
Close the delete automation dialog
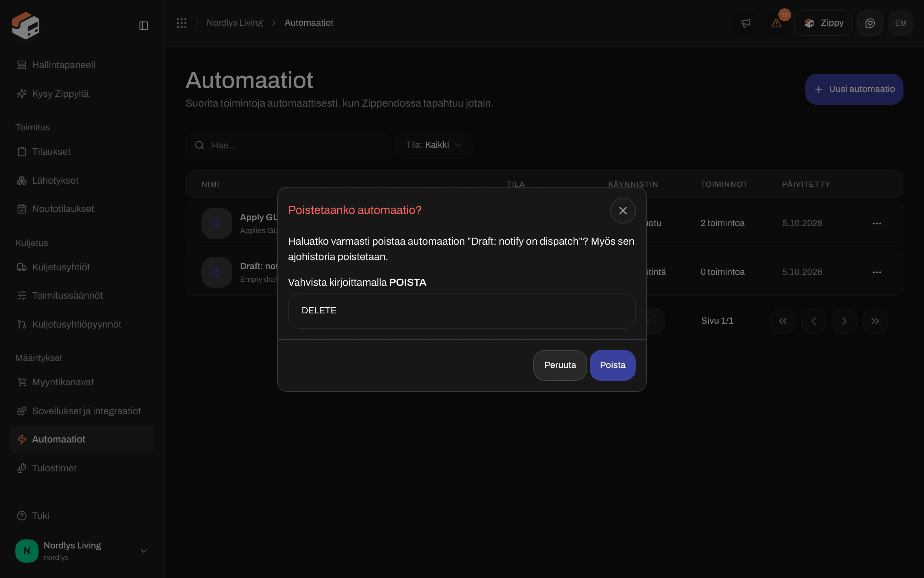pyautogui.click(x=623, y=211)
